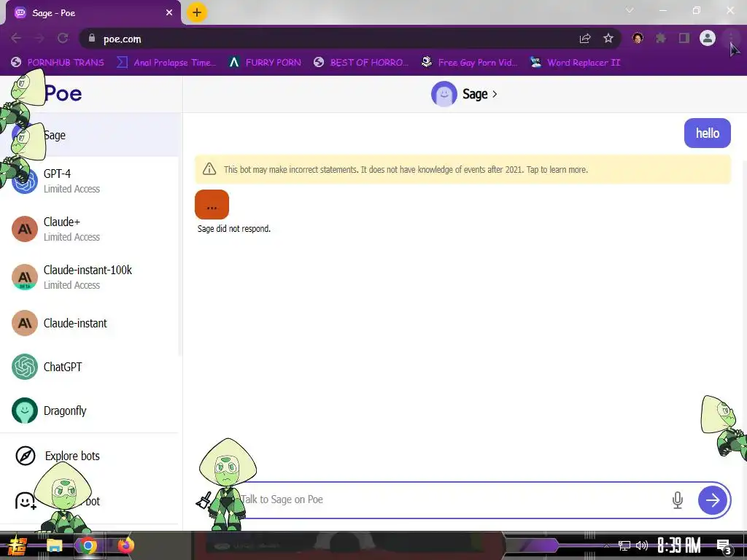This screenshot has width=747, height=560.
Task: Click the pinned extension avatar icon
Action: (638, 38)
